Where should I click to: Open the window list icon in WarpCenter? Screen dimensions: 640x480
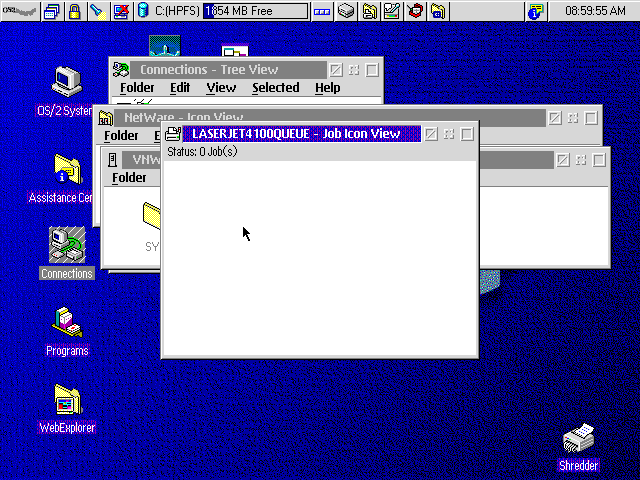[x=52, y=11]
